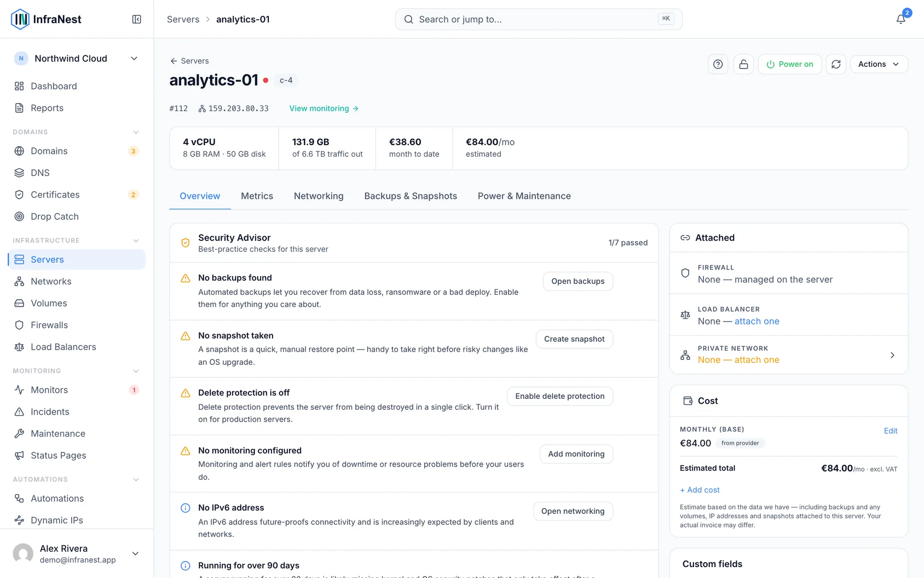924x578 pixels.
Task: Click attach one for Load Balancer
Action: [x=756, y=321]
